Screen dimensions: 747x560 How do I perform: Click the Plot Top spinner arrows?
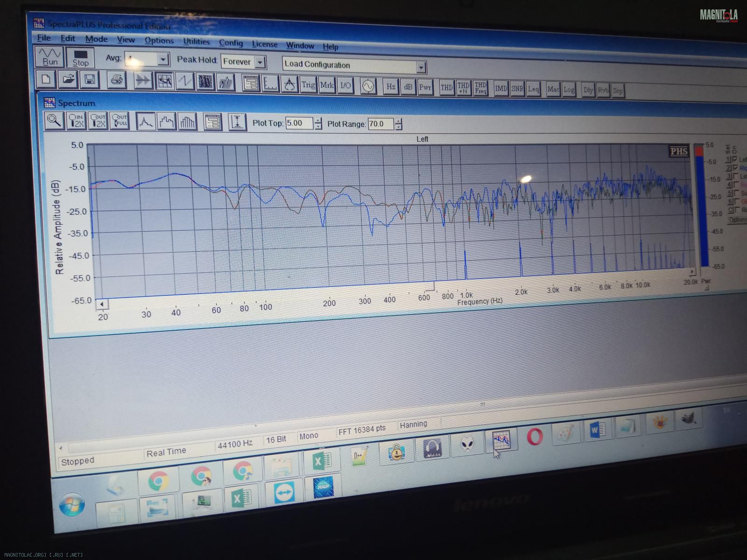pos(318,124)
